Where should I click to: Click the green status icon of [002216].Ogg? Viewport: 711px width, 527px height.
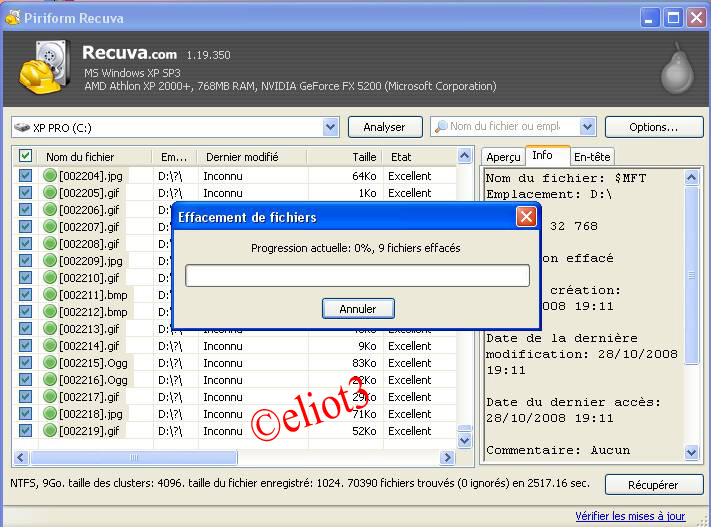tap(49, 380)
